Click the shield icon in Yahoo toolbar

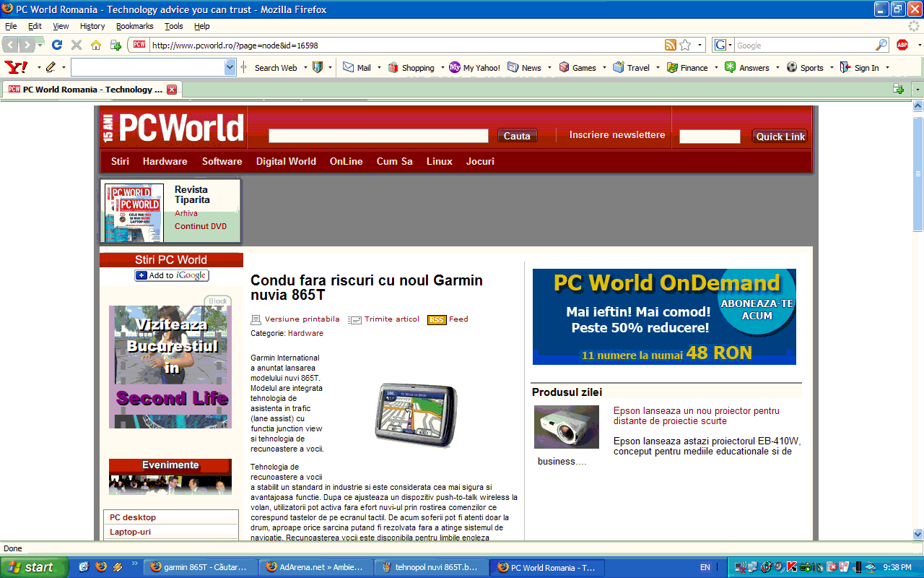pos(318,67)
